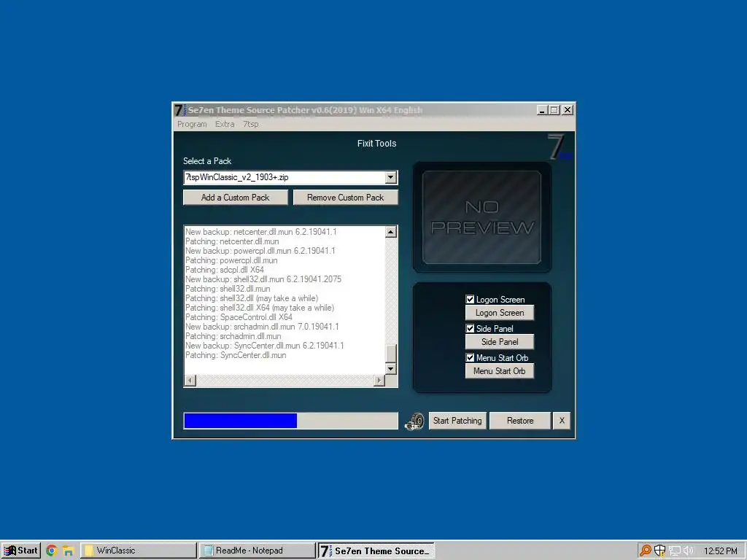Click log line 'Patching: sdcpl.dll X64'
Viewport: 747px width, 560px height.
click(225, 270)
